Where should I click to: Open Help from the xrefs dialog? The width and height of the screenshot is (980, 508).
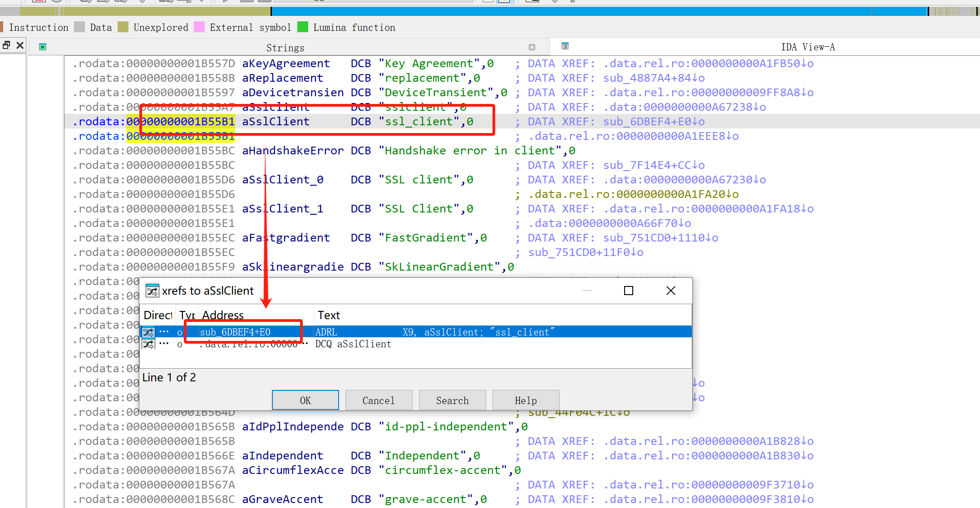[x=525, y=400]
